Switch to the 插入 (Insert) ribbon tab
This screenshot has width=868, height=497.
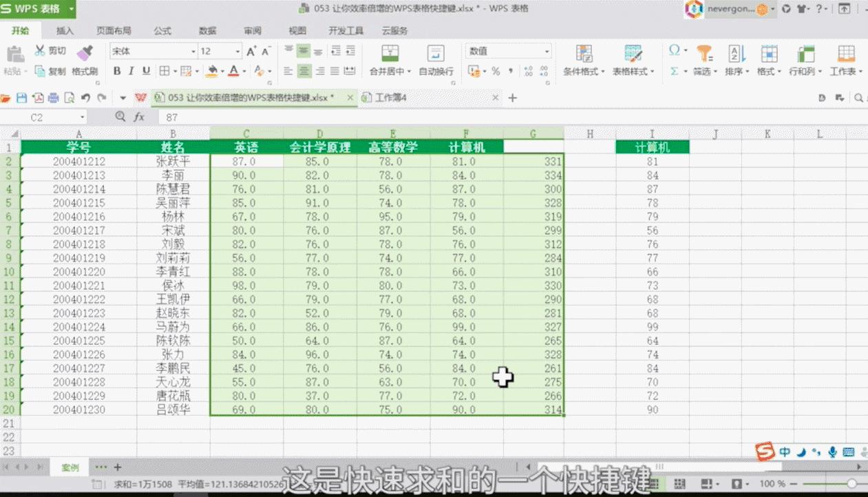coord(65,31)
